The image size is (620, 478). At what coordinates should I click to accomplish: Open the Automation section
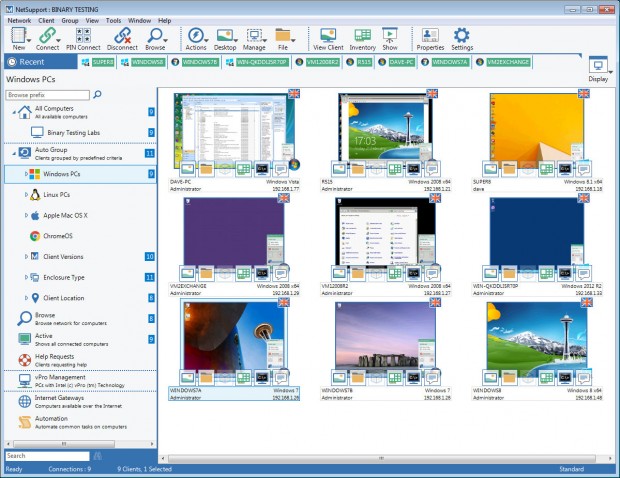pos(80,422)
